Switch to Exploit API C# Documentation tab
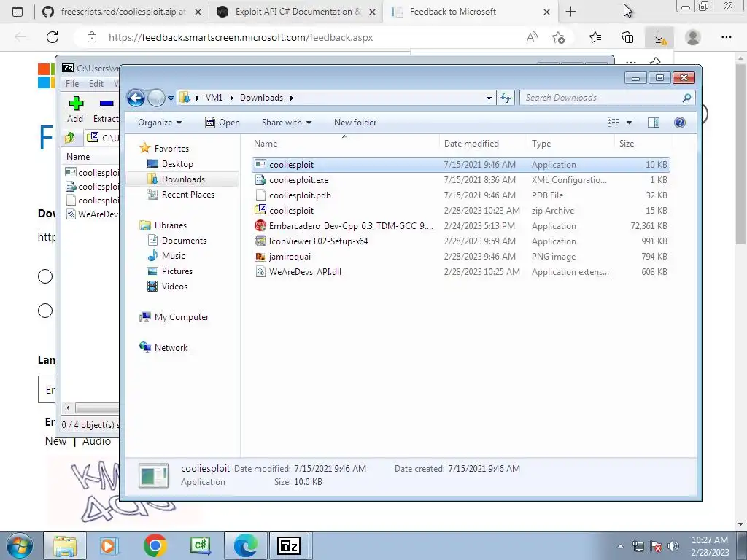 [x=295, y=12]
